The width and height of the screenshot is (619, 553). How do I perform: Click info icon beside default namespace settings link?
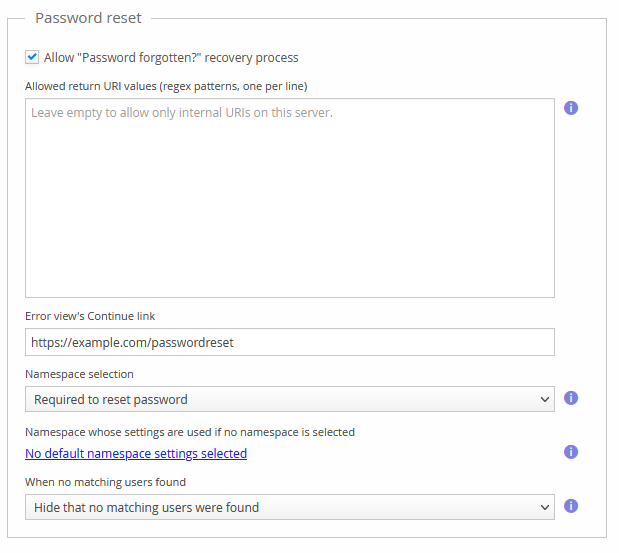[x=571, y=452]
